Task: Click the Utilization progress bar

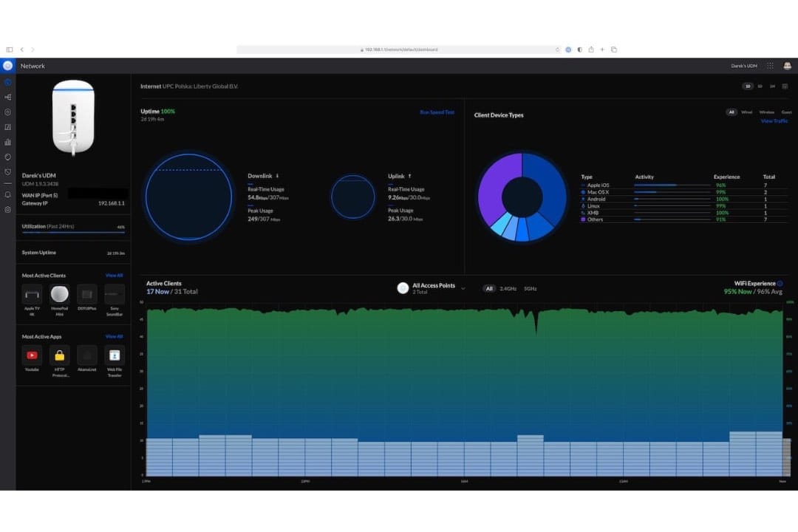Action: pos(73,232)
